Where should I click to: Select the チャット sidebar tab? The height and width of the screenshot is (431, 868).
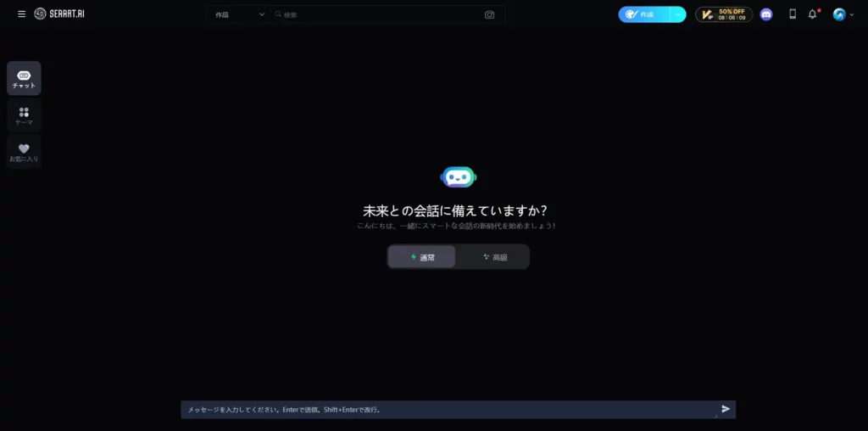click(24, 79)
